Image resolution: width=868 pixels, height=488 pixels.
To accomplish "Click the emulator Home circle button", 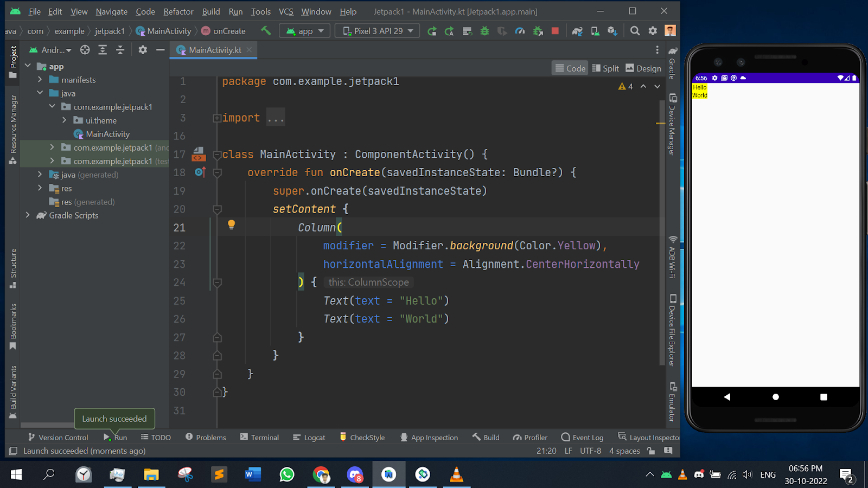I will 775,397.
